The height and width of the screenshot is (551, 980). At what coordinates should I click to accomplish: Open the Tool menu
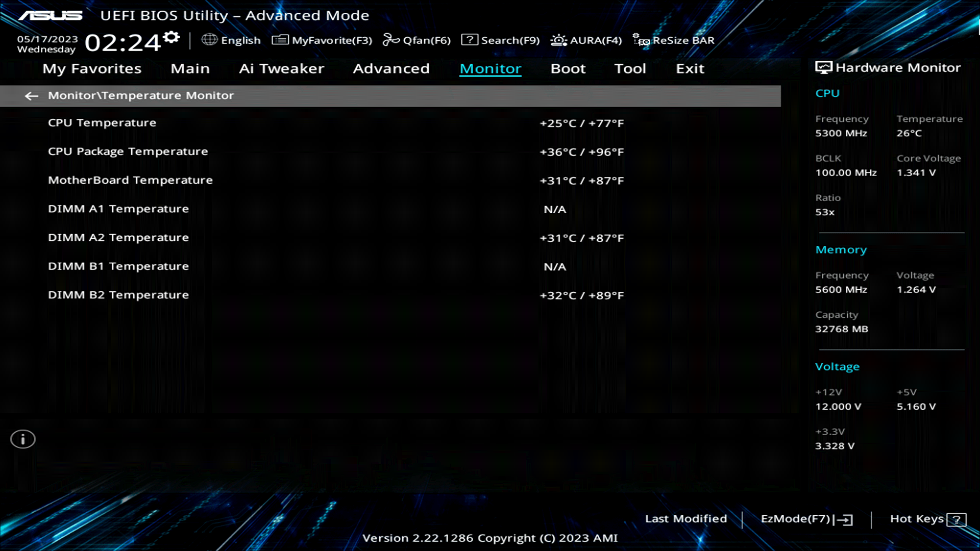[x=630, y=68]
